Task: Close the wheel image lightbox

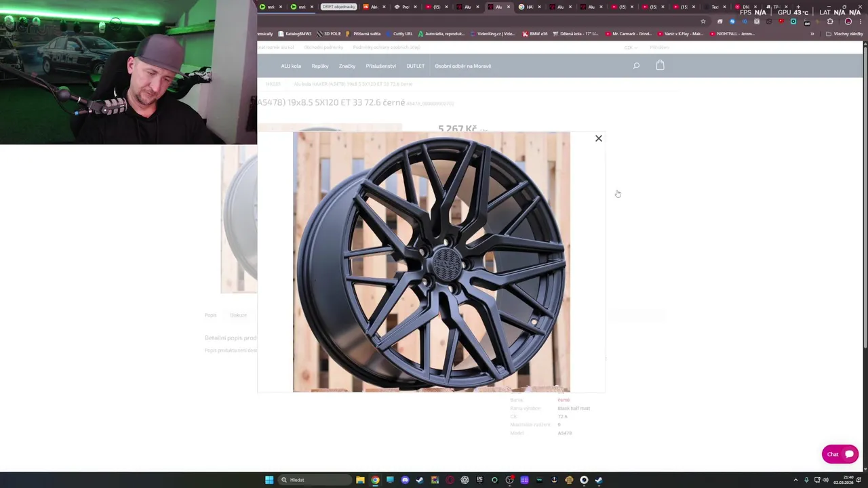Action: coord(598,138)
